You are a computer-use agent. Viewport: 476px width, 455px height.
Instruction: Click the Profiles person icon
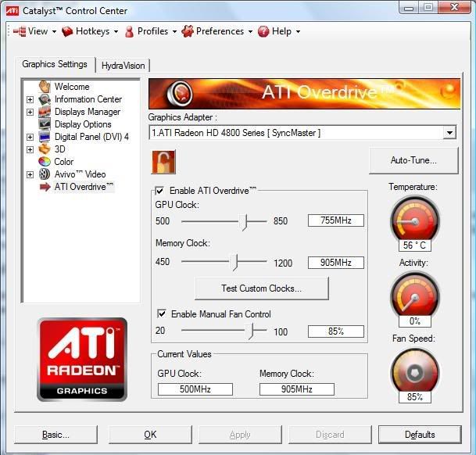[x=129, y=31]
